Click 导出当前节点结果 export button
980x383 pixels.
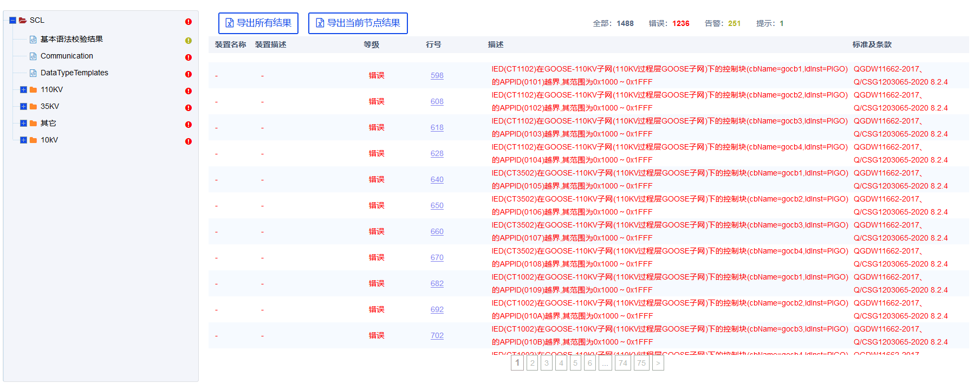tap(358, 23)
